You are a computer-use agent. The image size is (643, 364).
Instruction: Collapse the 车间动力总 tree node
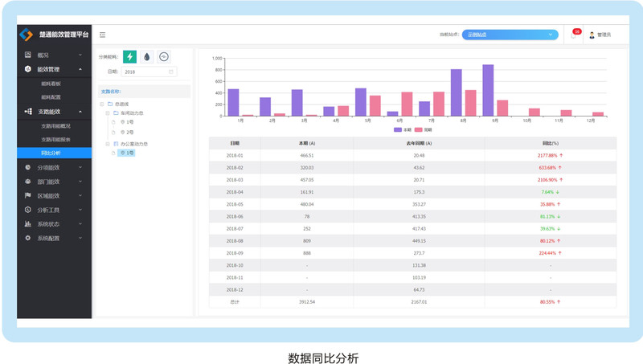[108, 112]
